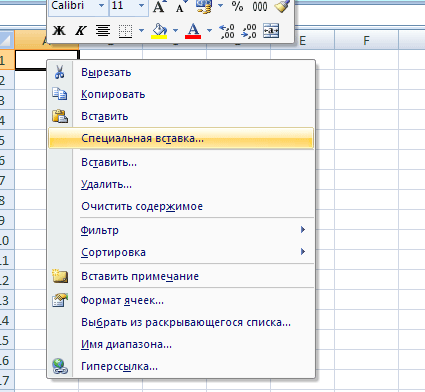The height and width of the screenshot is (392, 425).
Task: Select the row 7 header
Action: click(7, 180)
